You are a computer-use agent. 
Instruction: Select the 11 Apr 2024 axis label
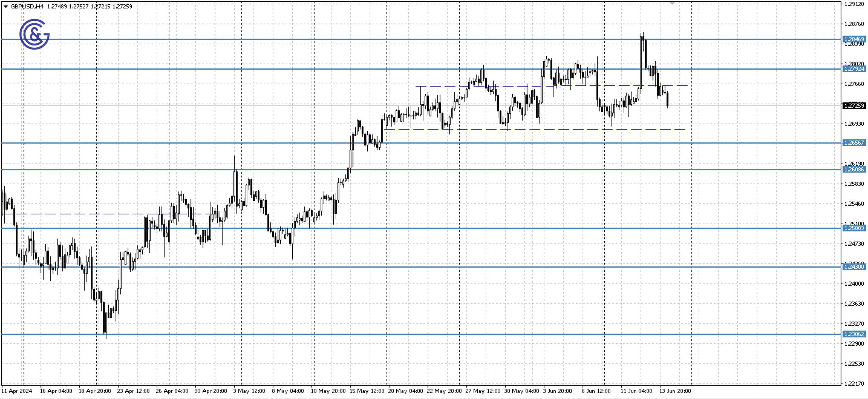click(x=17, y=391)
